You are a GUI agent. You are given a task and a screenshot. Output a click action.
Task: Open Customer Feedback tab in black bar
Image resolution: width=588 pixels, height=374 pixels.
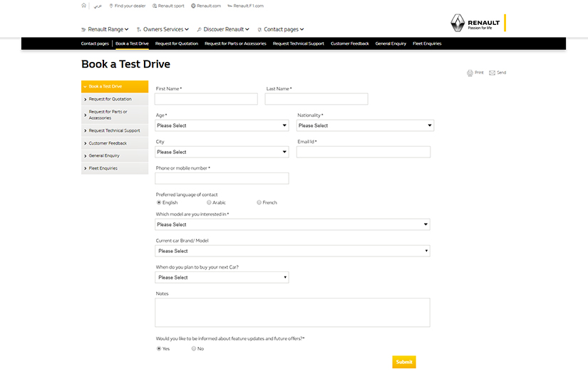(x=350, y=43)
